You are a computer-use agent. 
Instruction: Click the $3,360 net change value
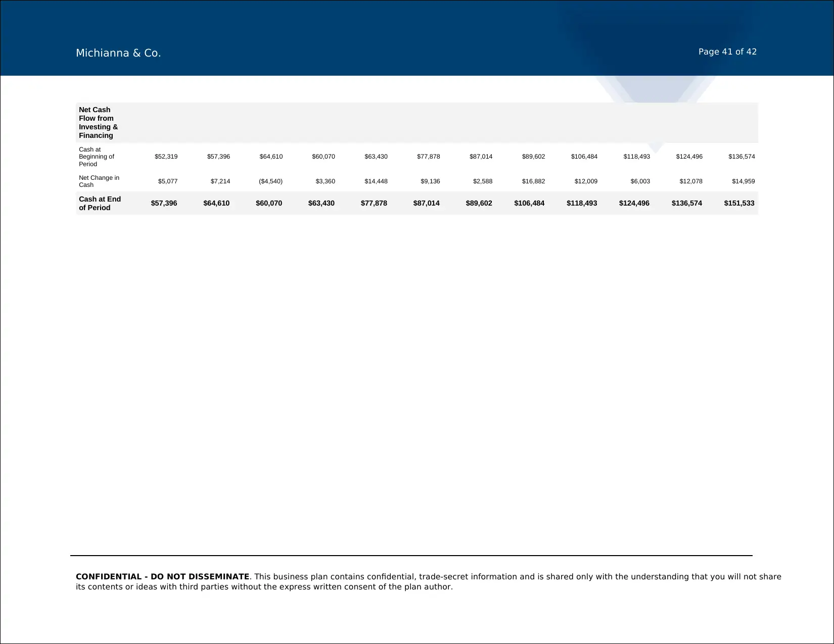click(x=326, y=181)
